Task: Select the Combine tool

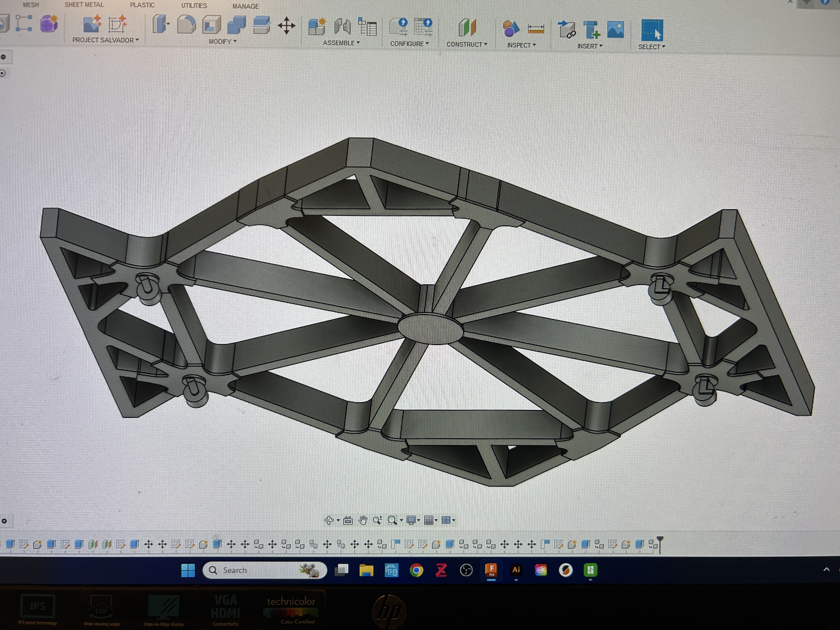Action: 237,25
